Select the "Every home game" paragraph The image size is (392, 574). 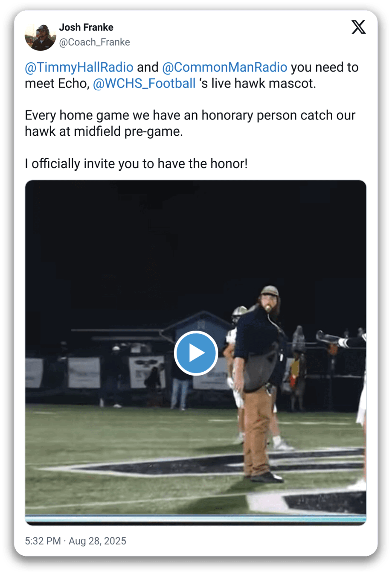pyautogui.click(x=190, y=123)
